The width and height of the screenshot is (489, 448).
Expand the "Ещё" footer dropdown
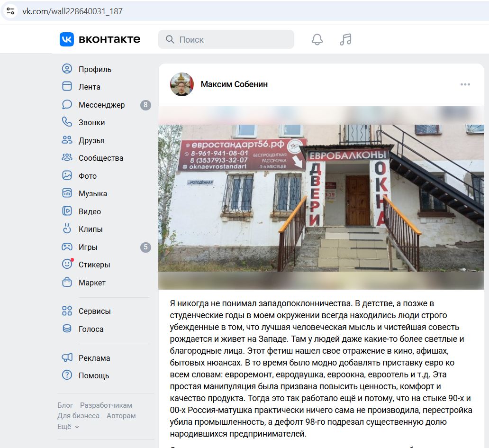pyautogui.click(x=68, y=427)
